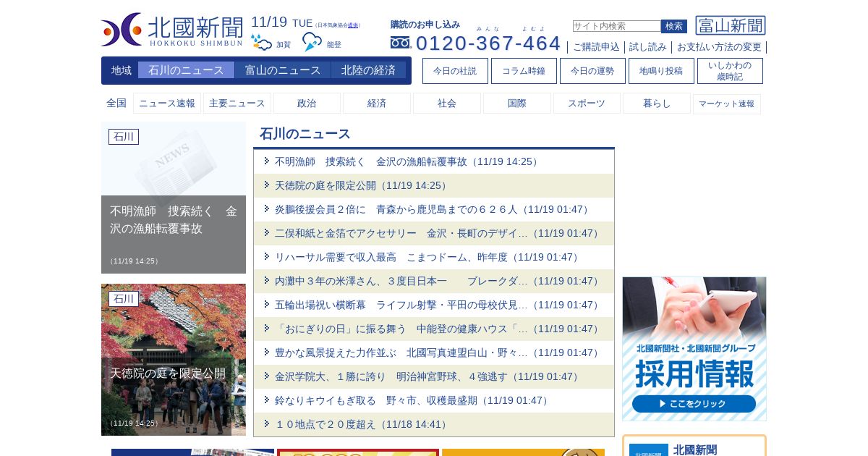Viewport: 868px width, 456px height.
Task: Click the Hokkoku Shimbun logo
Action: click(x=172, y=30)
